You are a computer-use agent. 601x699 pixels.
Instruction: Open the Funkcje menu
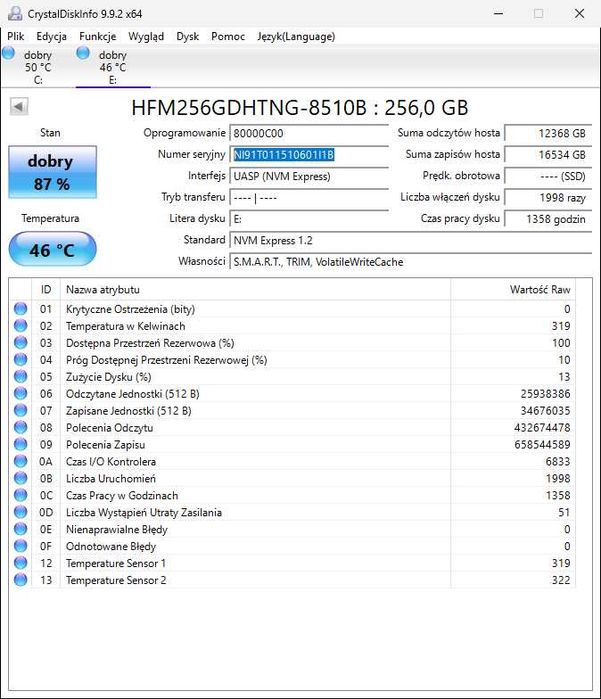(98, 36)
